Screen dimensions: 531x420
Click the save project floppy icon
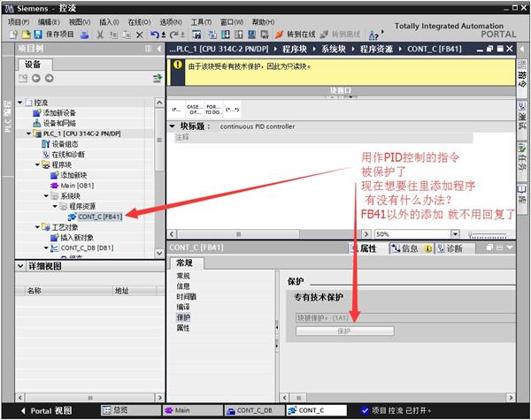tap(38, 34)
